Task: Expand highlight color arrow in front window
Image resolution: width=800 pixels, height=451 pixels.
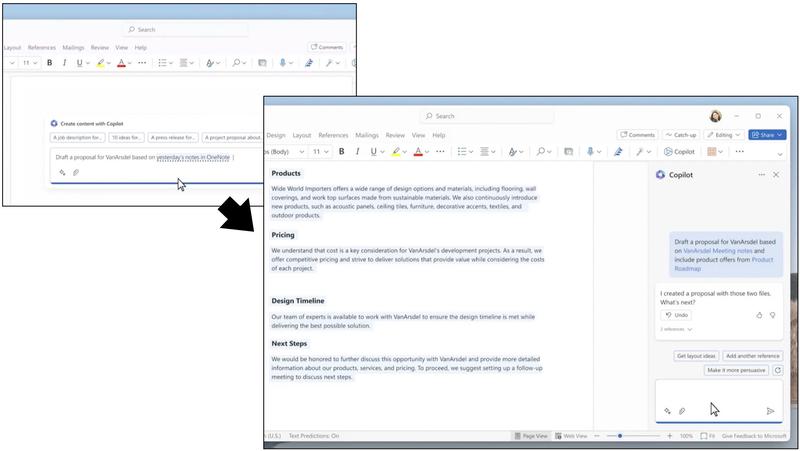Action: point(405,152)
